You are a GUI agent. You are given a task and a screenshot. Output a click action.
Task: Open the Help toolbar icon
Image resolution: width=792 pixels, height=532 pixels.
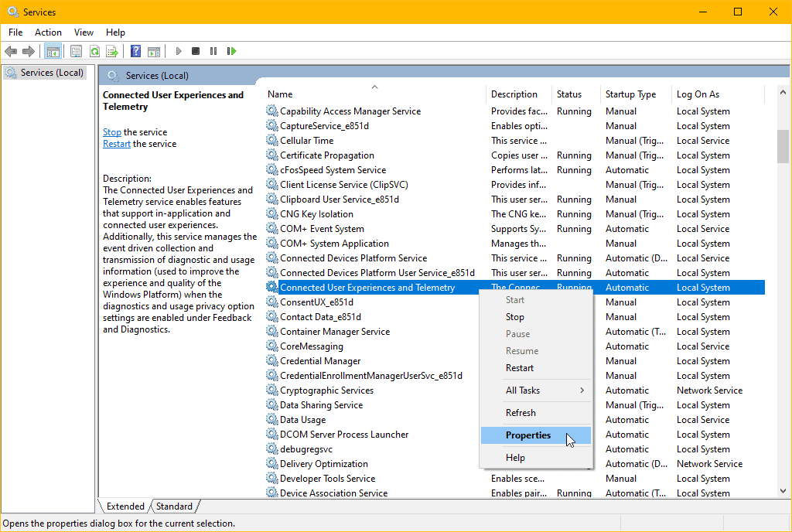pyautogui.click(x=135, y=51)
